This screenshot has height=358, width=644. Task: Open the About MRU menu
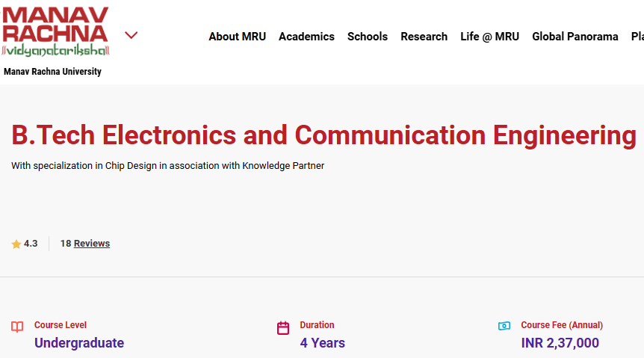(x=237, y=37)
